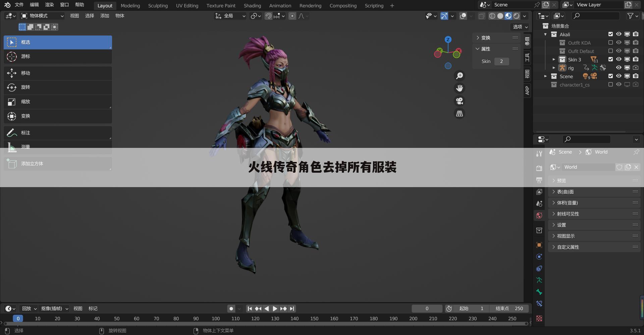
Task: Open the Texture properties checker icon
Action: pos(539,319)
